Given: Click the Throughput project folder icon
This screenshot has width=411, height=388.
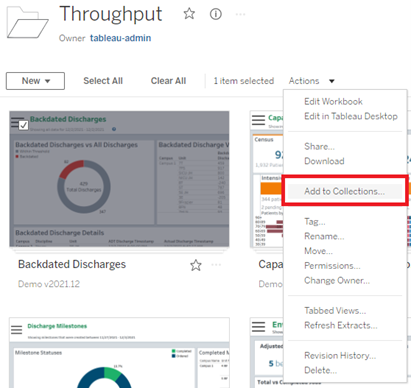Looking at the screenshot, I should coord(28,22).
